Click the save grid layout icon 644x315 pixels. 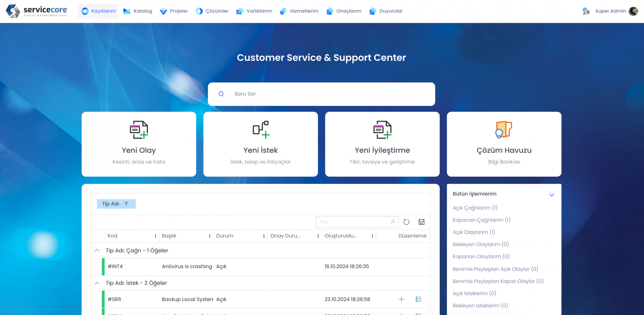tap(422, 222)
